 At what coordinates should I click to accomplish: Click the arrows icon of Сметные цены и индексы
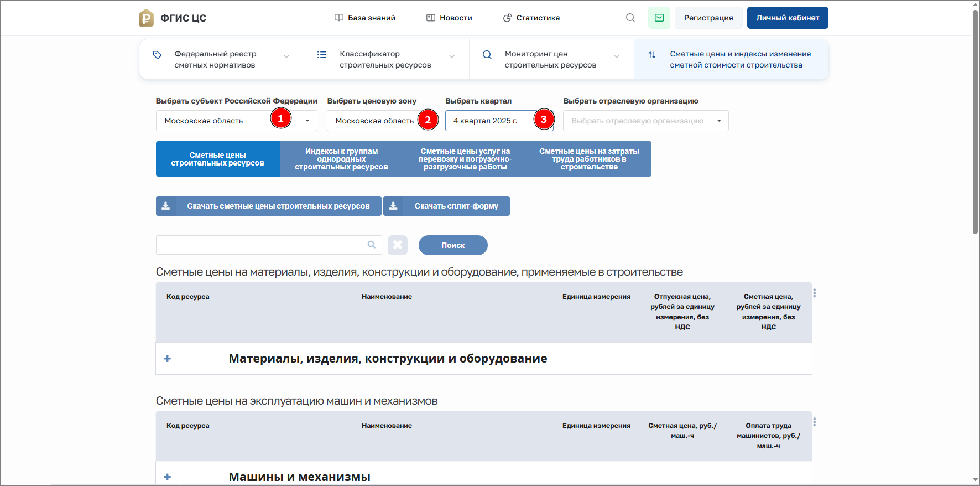click(652, 55)
